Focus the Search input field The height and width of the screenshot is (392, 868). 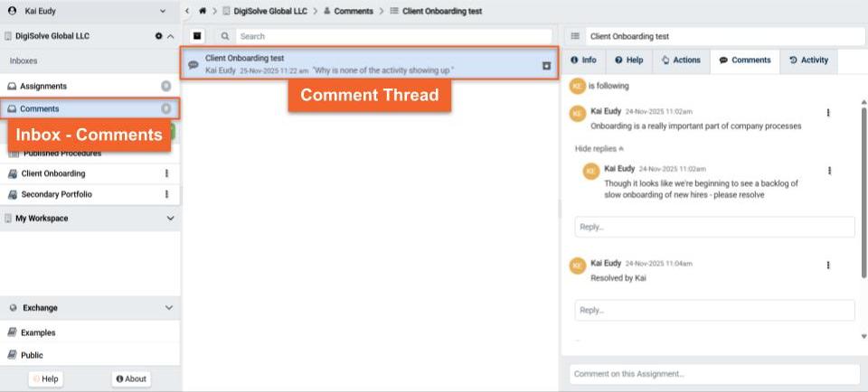[393, 36]
